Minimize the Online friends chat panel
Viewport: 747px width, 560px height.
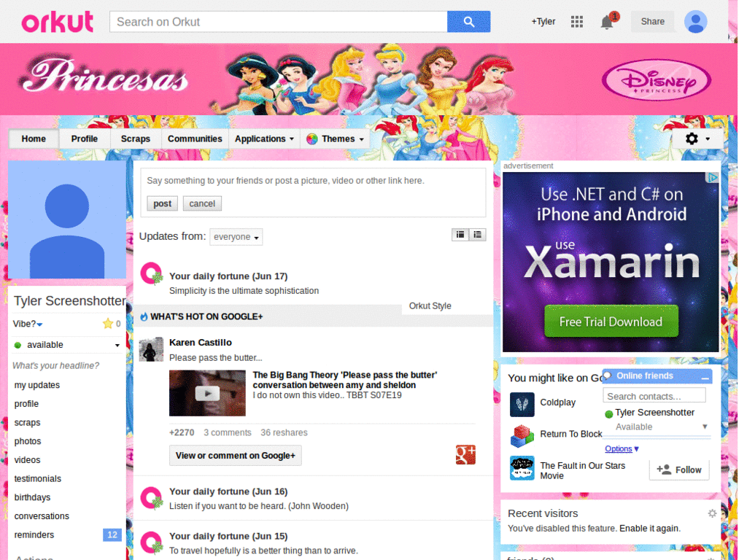click(x=705, y=377)
